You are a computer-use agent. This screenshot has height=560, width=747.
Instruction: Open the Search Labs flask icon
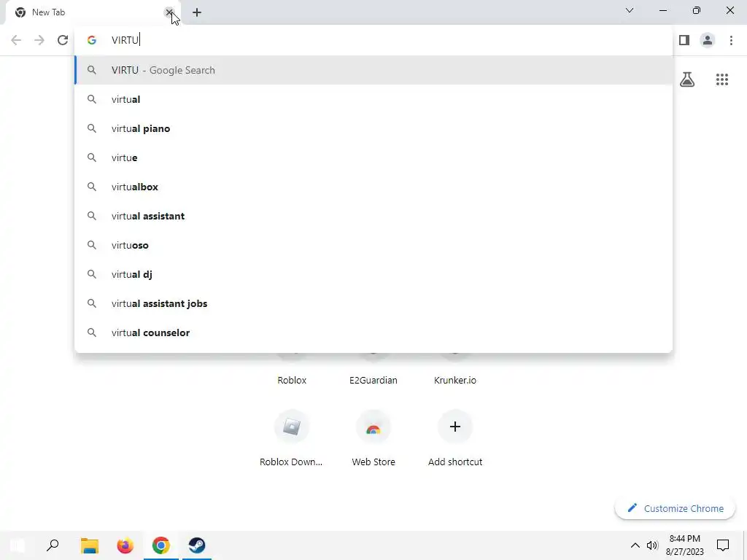pos(687,79)
